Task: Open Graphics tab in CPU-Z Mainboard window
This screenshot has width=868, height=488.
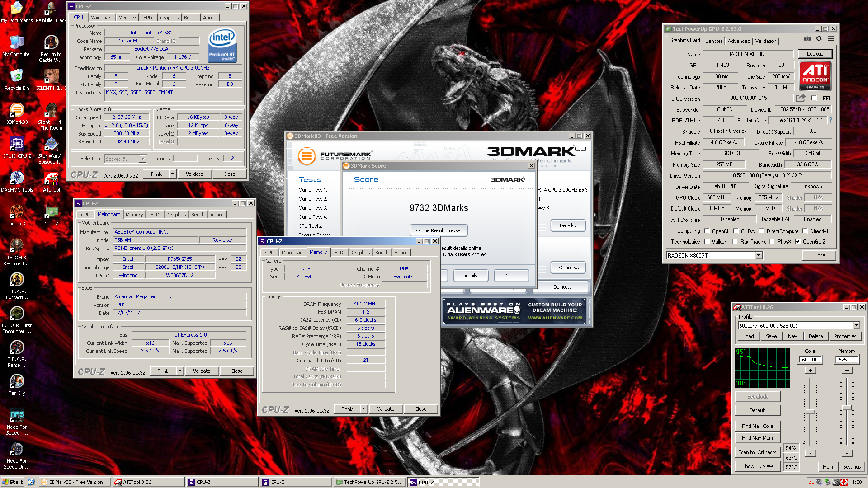Action: 176,215
